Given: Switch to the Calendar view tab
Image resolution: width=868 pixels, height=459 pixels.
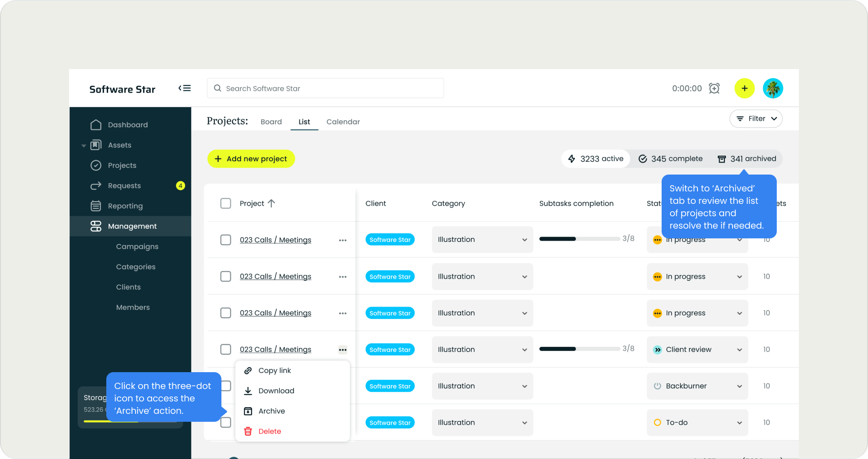Looking at the screenshot, I should click(343, 122).
